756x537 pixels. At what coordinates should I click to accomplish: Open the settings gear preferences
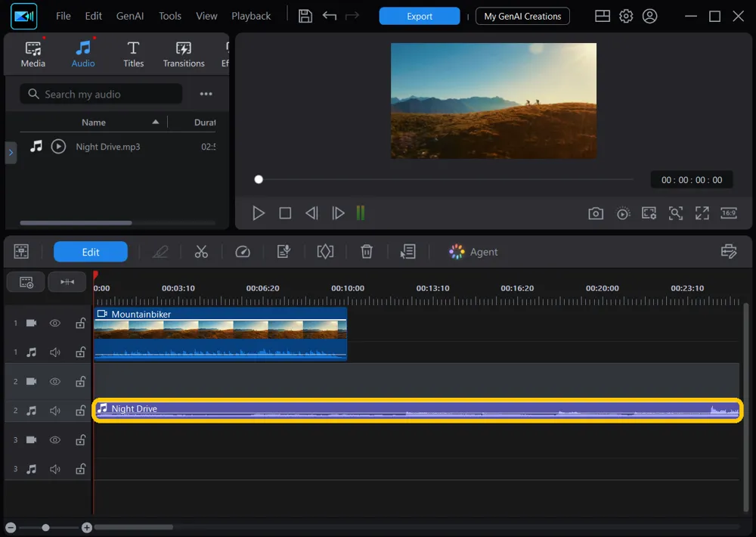626,16
